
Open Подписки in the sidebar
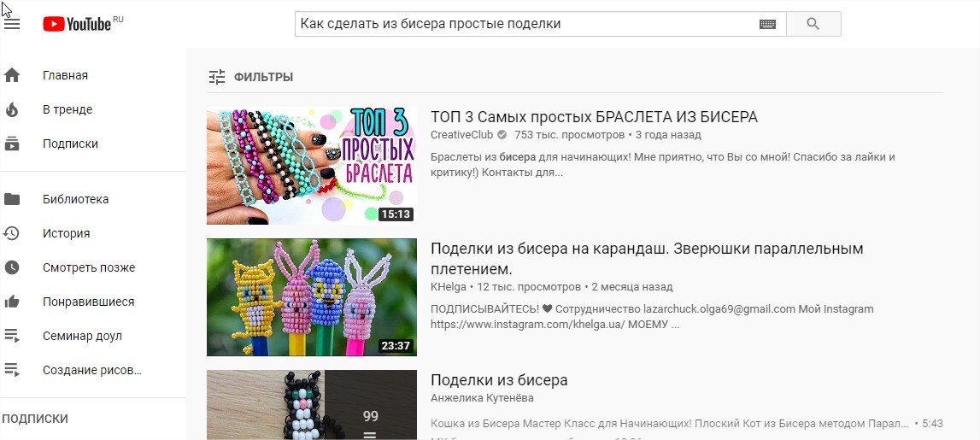(70, 144)
